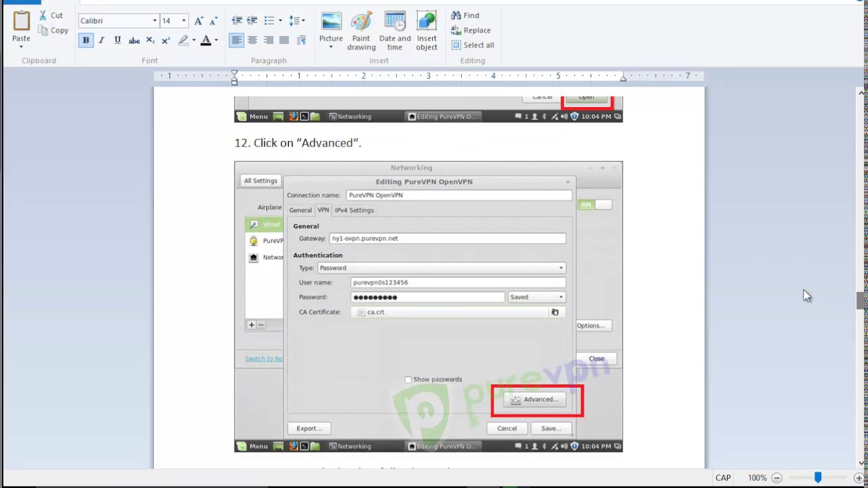Click the scrollbar up arrow
868x488 pixels.
tap(861, 93)
